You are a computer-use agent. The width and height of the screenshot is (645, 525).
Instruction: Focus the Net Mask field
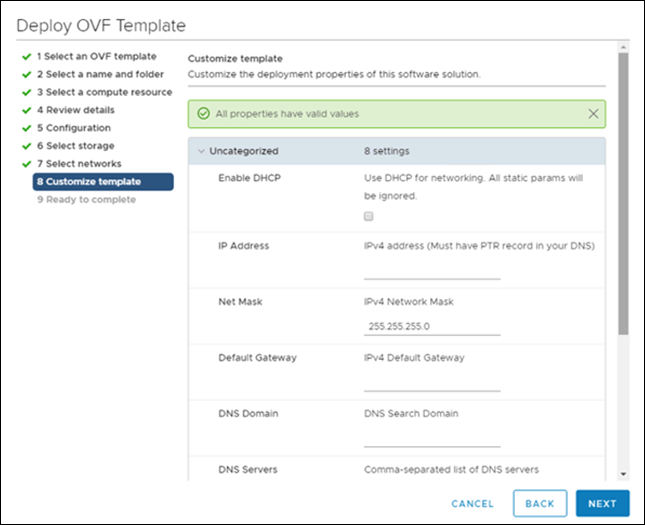[432, 326]
